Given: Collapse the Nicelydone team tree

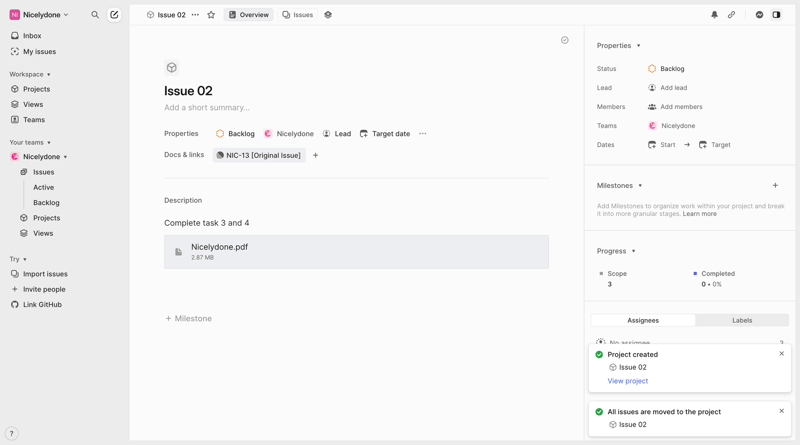Looking at the screenshot, I should click(x=65, y=157).
